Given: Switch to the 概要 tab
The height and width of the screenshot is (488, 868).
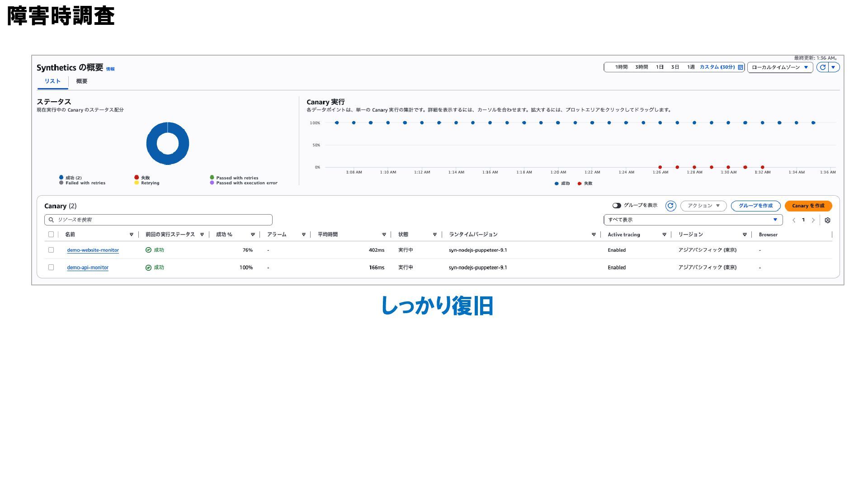Looking at the screenshot, I should pos(82,81).
